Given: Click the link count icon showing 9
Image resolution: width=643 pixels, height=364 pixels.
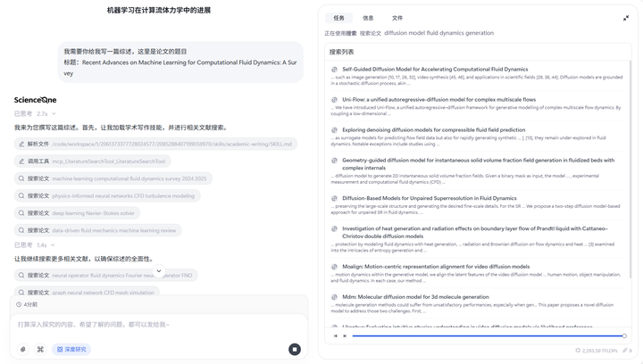Looking at the screenshot, I should coord(628,351).
